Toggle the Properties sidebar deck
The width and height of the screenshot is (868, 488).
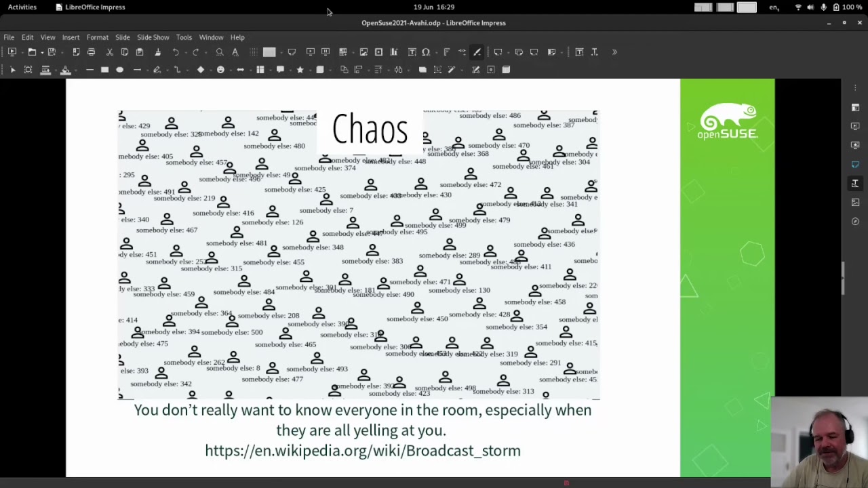pyautogui.click(x=855, y=107)
